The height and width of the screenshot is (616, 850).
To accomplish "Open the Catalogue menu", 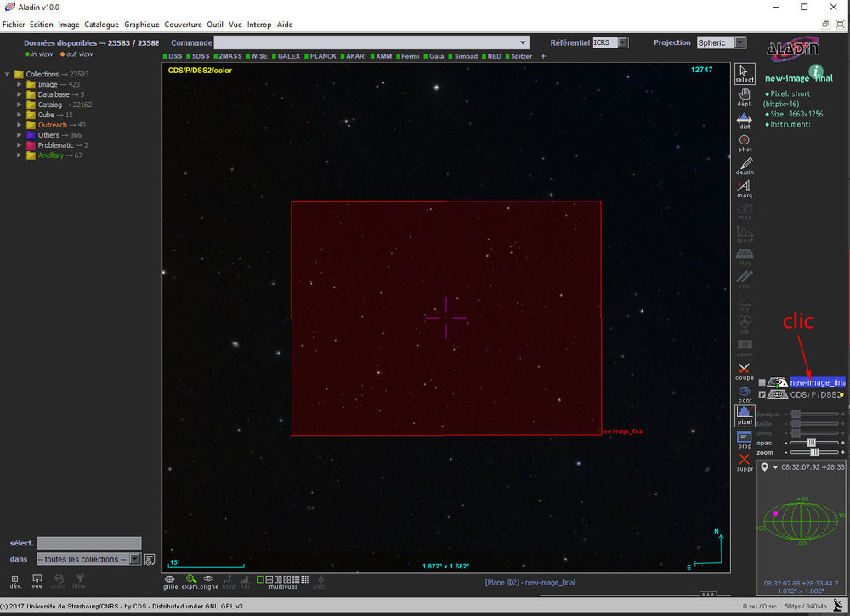I will coord(102,25).
